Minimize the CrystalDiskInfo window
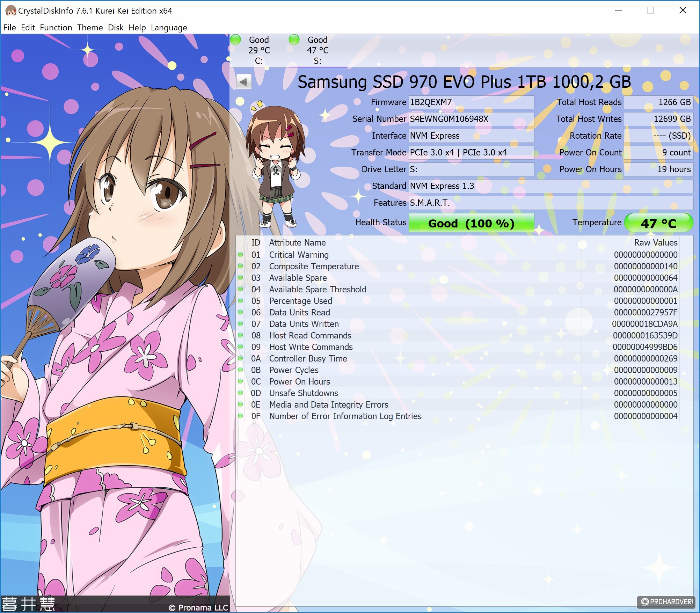The width and height of the screenshot is (700, 613). click(x=619, y=10)
